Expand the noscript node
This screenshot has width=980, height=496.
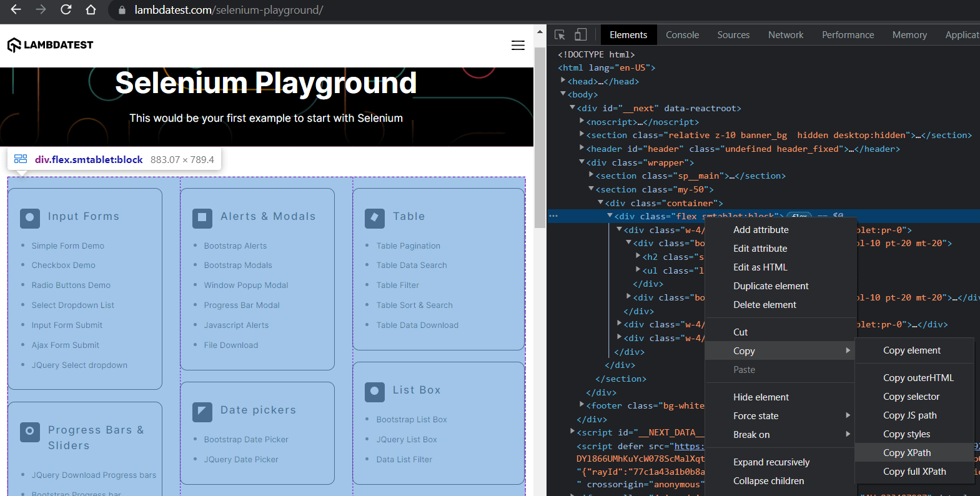tap(582, 121)
